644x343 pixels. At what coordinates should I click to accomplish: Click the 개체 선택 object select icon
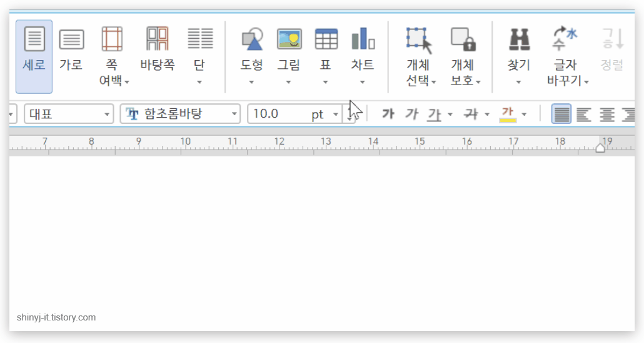point(419,40)
